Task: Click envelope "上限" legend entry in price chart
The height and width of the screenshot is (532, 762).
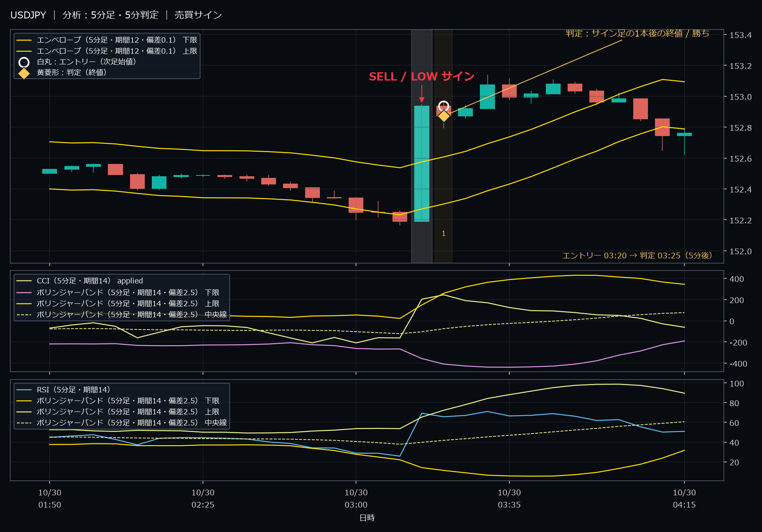Action: [107, 51]
